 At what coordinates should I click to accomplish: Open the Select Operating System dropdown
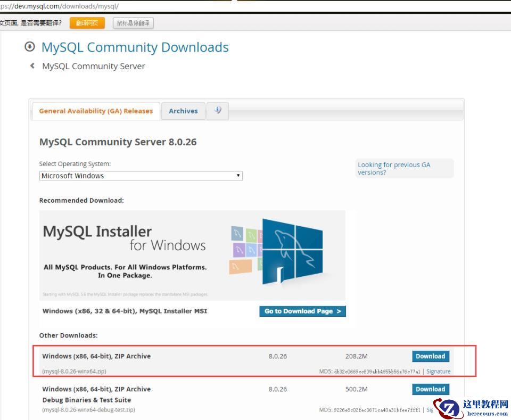point(141,176)
